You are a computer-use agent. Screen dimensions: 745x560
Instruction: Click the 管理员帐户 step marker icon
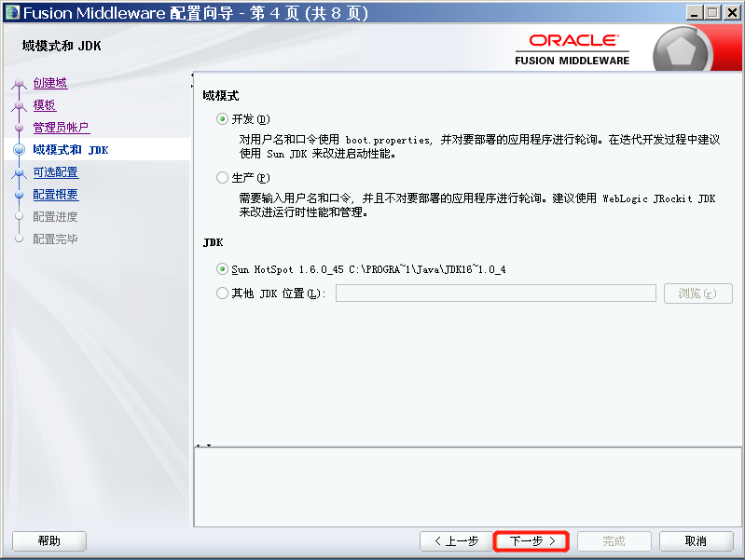point(19,128)
